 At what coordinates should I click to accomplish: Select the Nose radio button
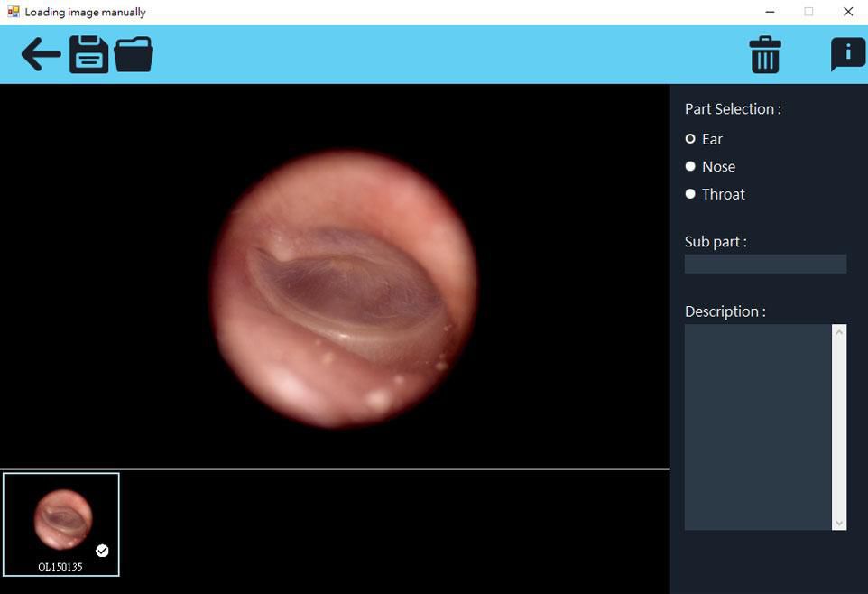click(x=690, y=166)
